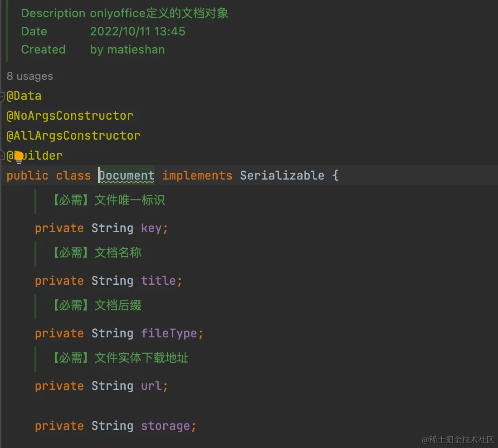Click the @Data annotation
Viewport: 498px width, 448px height.
coord(24,96)
